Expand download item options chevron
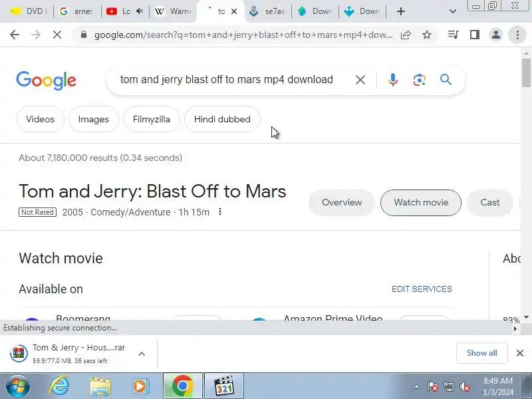The width and height of the screenshot is (532, 399). tap(142, 354)
